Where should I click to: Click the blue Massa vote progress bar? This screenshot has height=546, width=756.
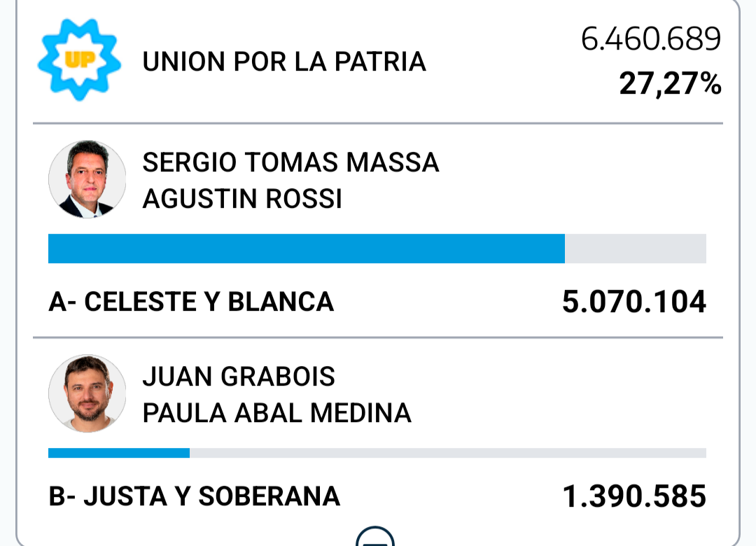click(x=307, y=248)
